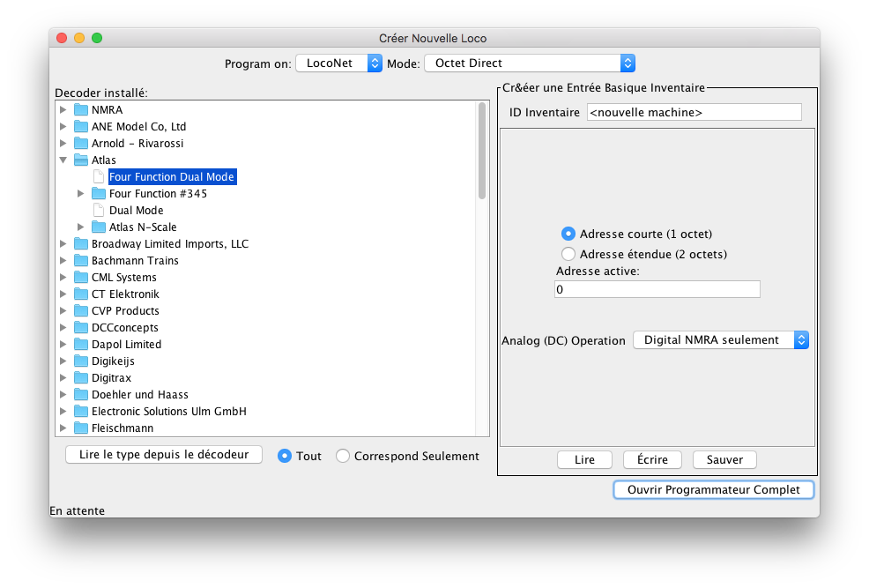
Task: Click the ID Inventaire text field
Action: [x=694, y=112]
